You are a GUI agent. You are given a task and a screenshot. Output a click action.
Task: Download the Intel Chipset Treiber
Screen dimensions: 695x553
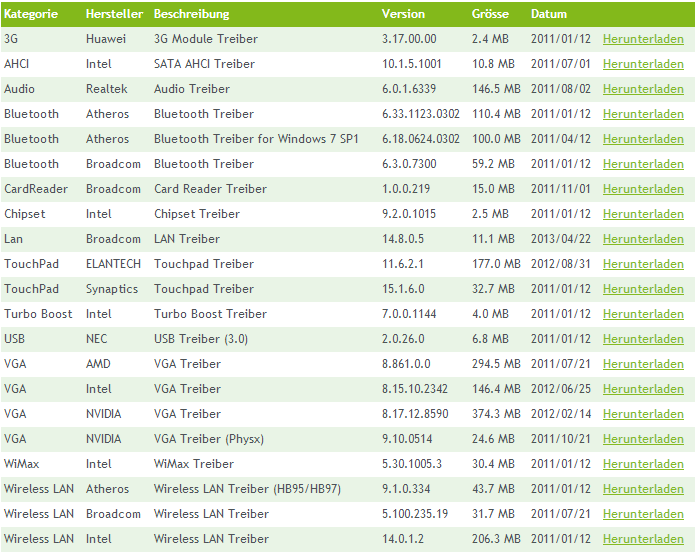click(643, 214)
